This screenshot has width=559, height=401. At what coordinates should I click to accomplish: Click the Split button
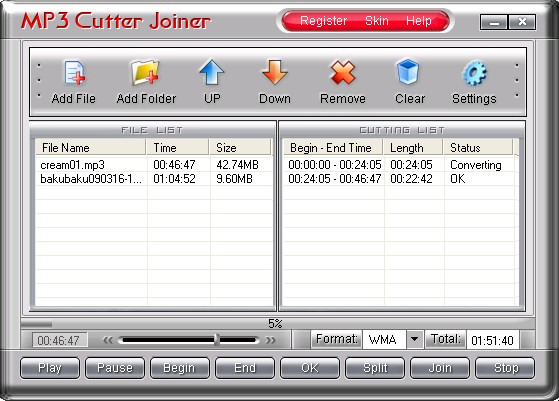coord(375,368)
